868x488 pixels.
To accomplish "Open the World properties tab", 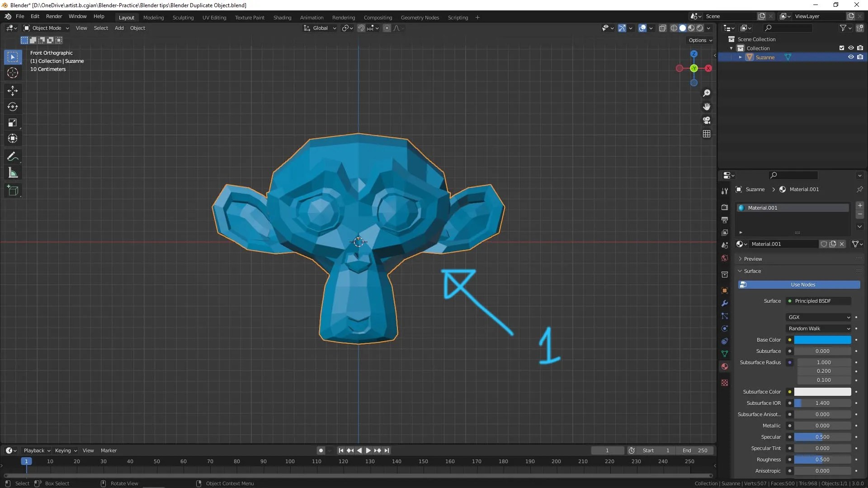I will click(x=725, y=258).
